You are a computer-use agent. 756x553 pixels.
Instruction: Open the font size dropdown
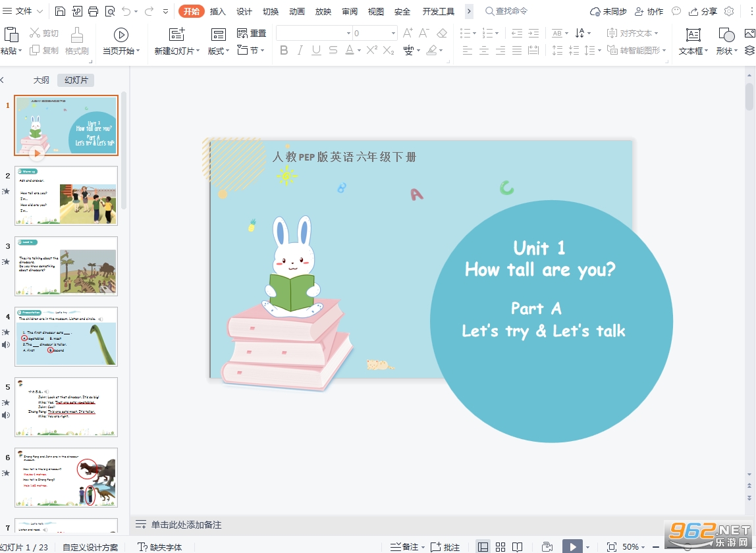coord(393,34)
